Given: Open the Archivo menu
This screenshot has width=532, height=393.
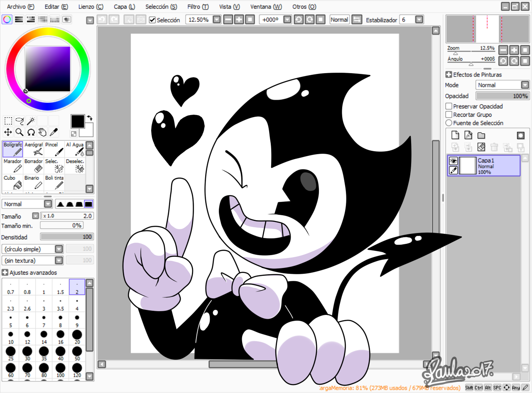Looking at the screenshot, I should [21, 7].
